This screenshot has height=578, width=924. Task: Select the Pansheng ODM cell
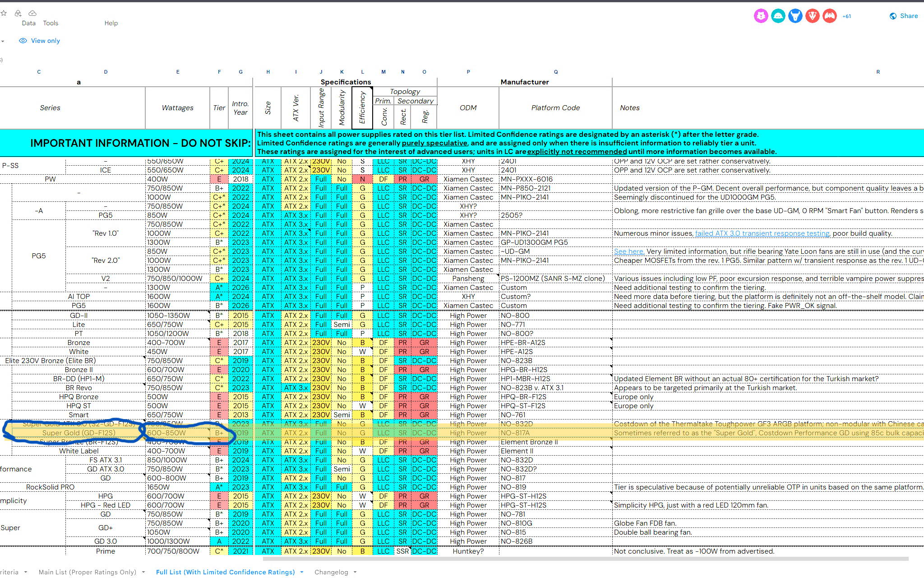(468, 279)
